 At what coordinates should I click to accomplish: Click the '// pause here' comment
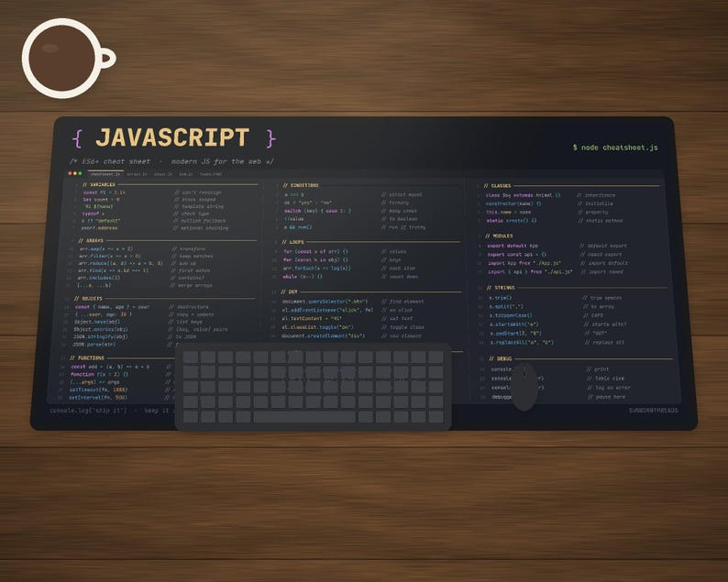pyautogui.click(x=606, y=397)
